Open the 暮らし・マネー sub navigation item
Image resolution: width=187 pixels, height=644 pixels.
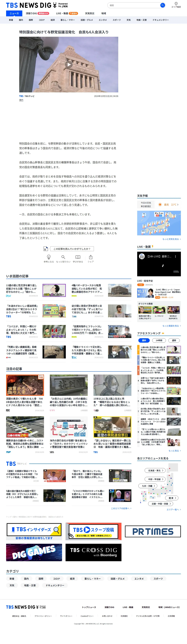click(67, 20)
